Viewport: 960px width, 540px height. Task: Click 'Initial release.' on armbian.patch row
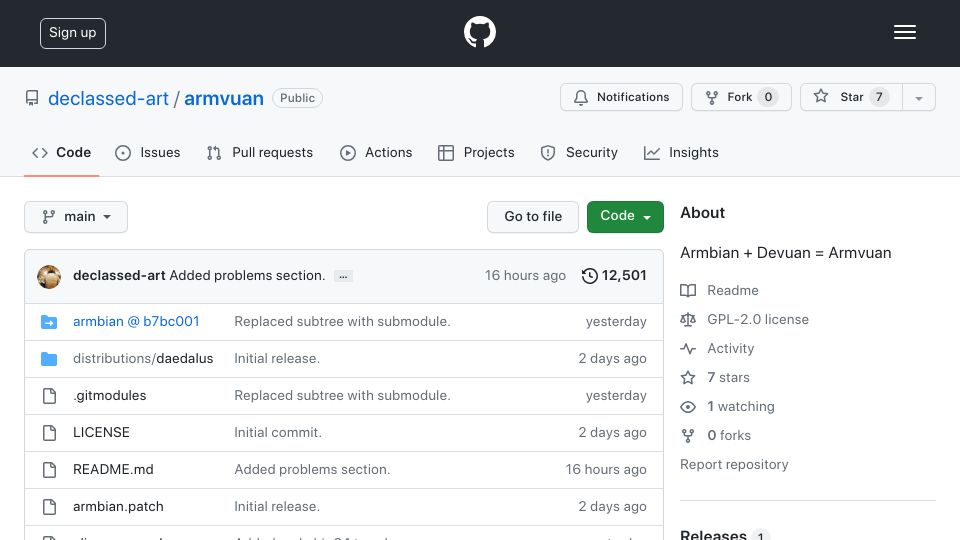(277, 507)
